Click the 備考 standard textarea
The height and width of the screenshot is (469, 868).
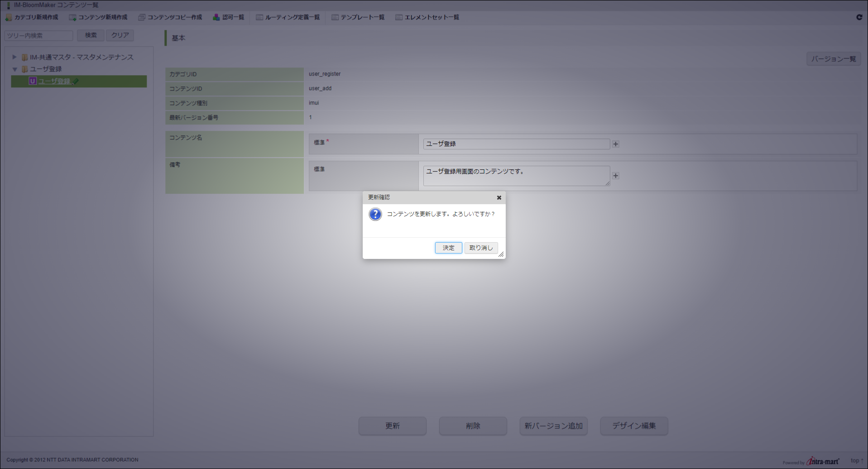[x=517, y=176]
